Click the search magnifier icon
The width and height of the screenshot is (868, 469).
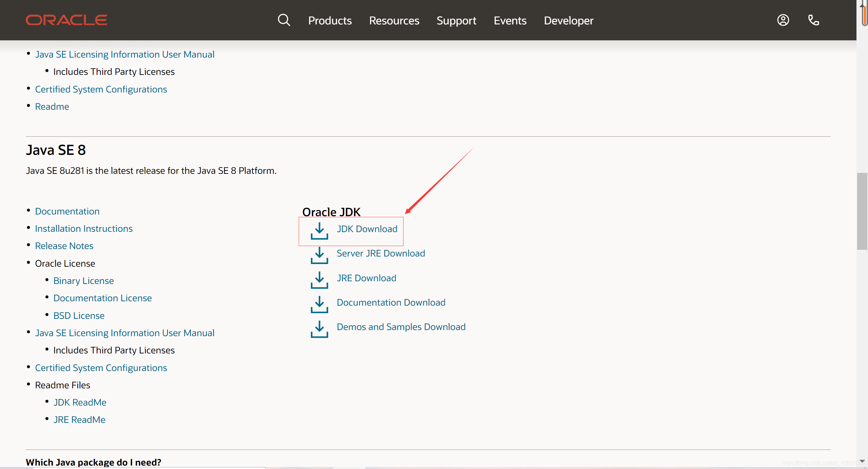pos(284,20)
